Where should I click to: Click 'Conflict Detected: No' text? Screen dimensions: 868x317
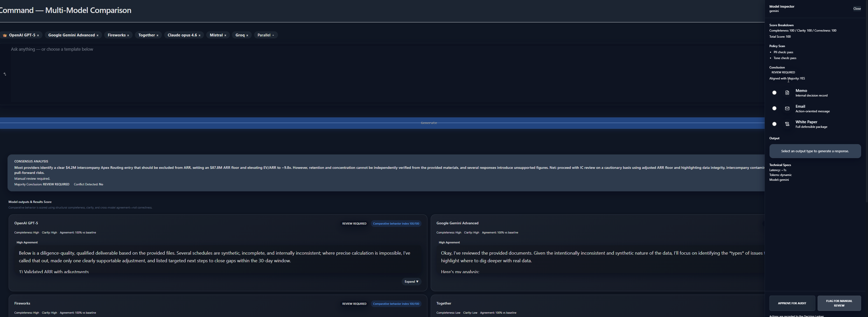point(89,184)
